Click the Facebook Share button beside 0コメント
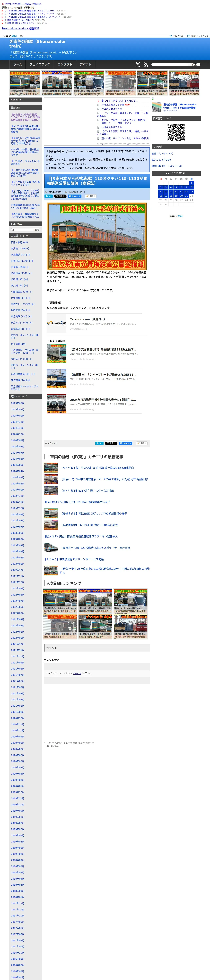Image resolution: width=210 pixels, height=980 pixels. tap(125, 443)
